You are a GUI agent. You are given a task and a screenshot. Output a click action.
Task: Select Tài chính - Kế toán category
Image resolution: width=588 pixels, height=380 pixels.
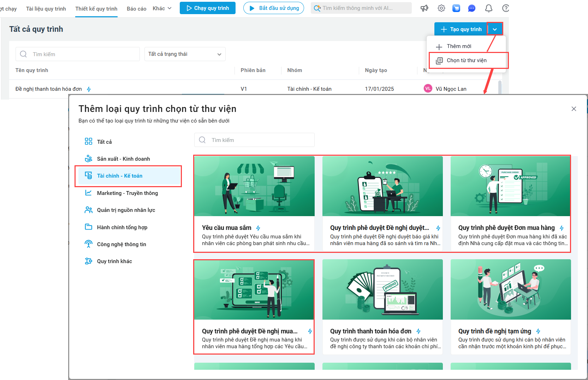coord(120,176)
